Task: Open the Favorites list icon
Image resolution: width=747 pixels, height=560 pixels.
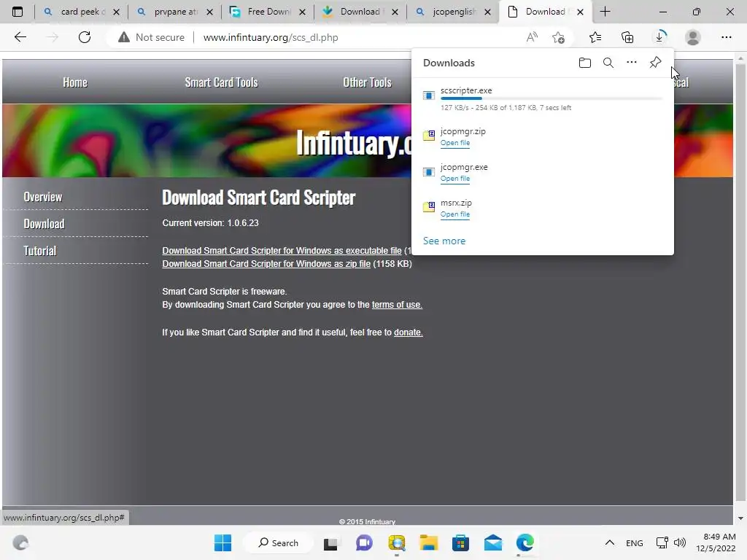Action: tap(595, 37)
